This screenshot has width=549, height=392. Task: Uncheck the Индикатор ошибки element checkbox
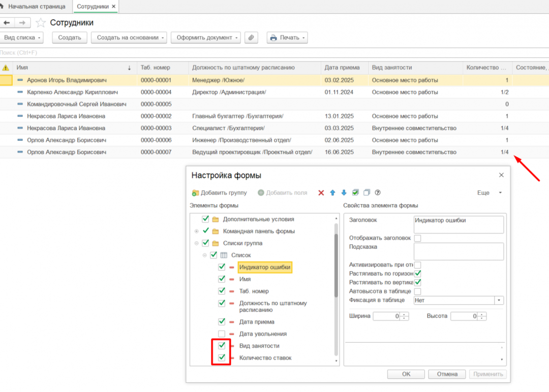tap(222, 267)
